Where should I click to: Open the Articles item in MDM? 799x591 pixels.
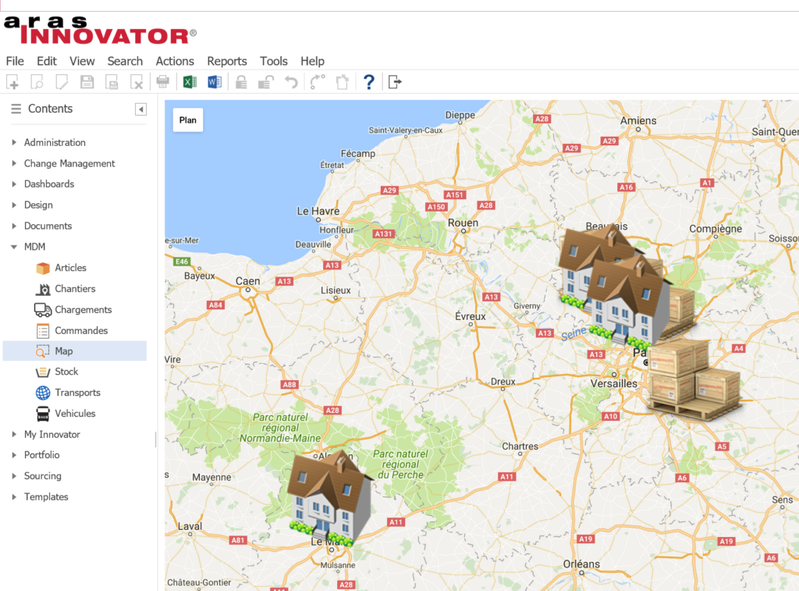point(69,268)
